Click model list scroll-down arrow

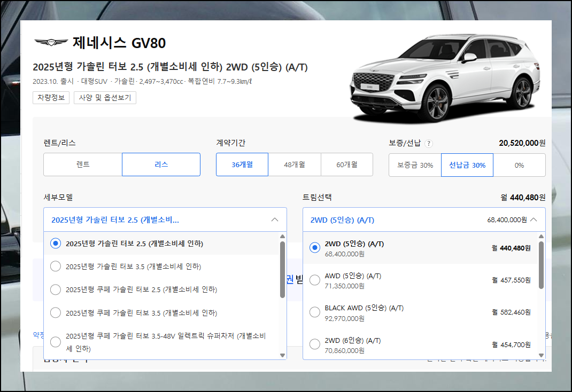coord(282,355)
